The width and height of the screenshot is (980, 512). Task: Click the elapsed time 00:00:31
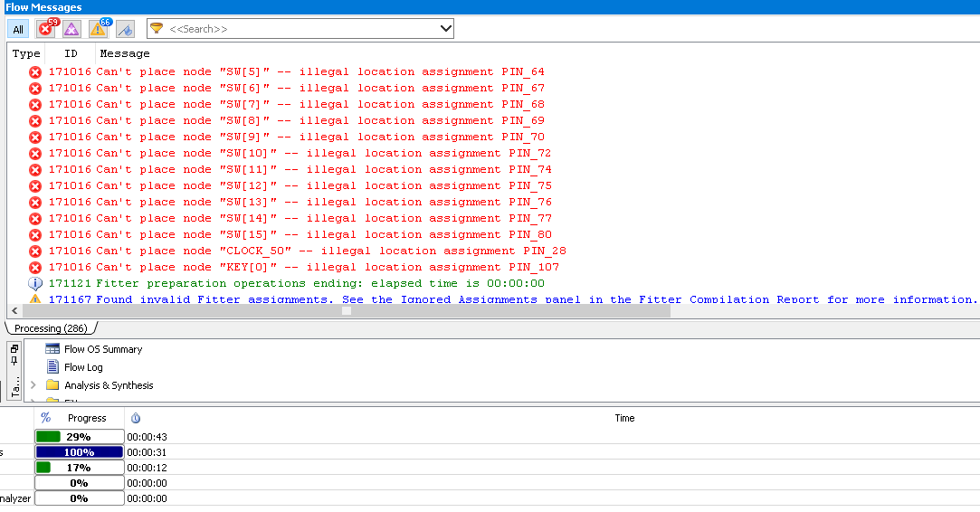coord(147,452)
